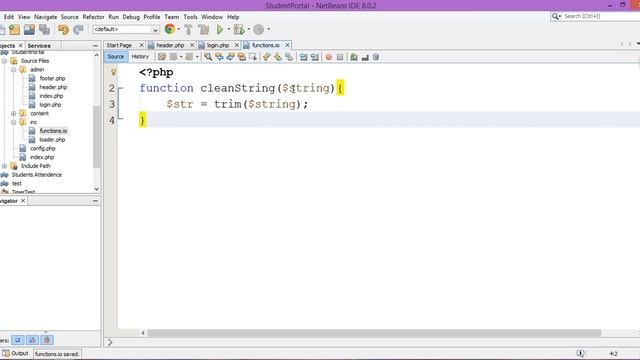Open the Tools menu
640x360 pixels.
point(190,17)
